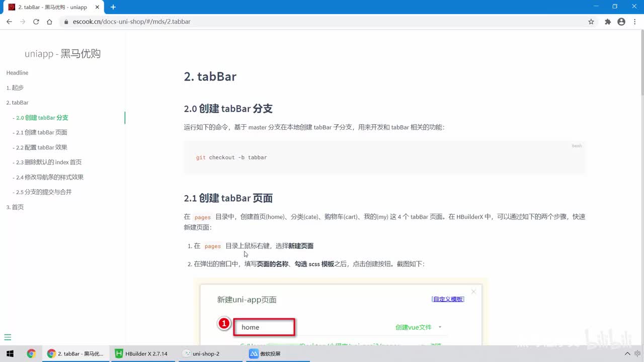644x362 pixels.
Task: Select the 2. tabBar - 黑马优购 browser tab
Action: point(52,7)
